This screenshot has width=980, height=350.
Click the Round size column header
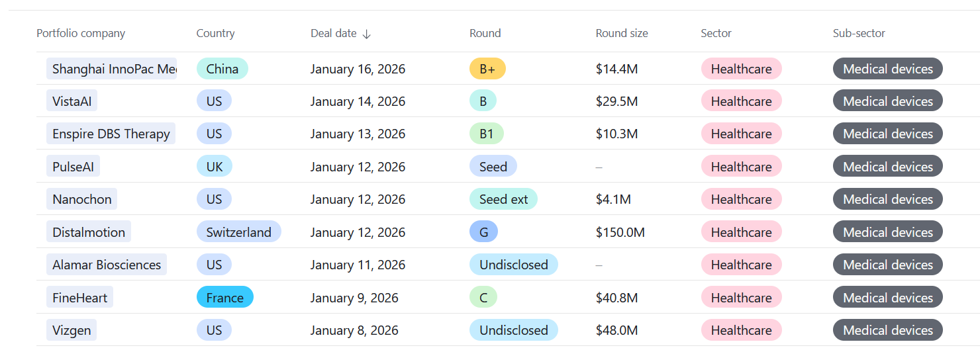(621, 33)
